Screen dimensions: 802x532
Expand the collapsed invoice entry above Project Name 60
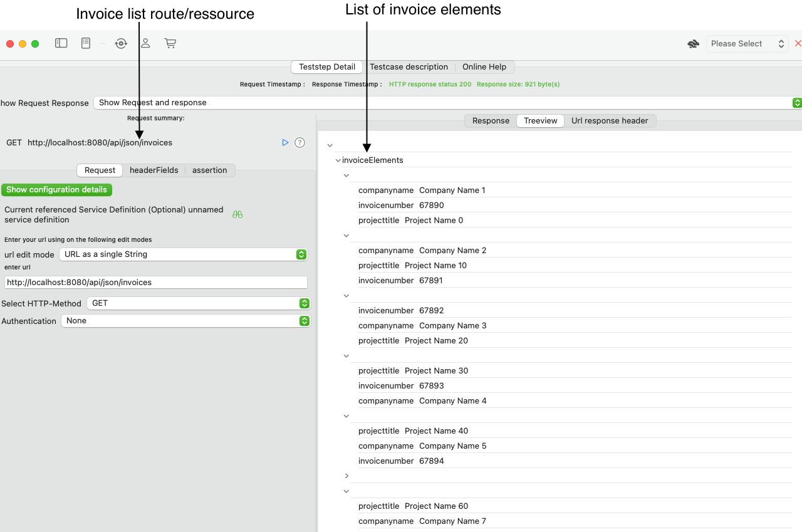click(346, 476)
